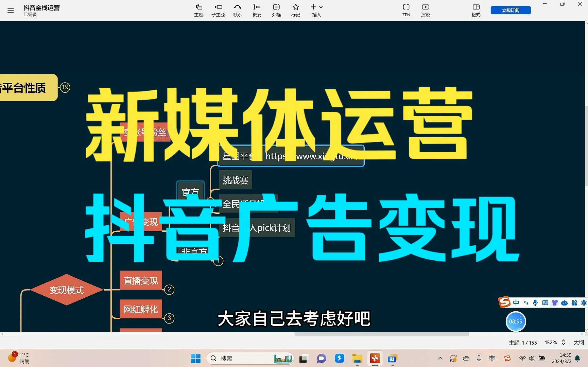Viewport: 588px width, 367px height.
Task: Click the tray microphone icon
Action: (479, 358)
